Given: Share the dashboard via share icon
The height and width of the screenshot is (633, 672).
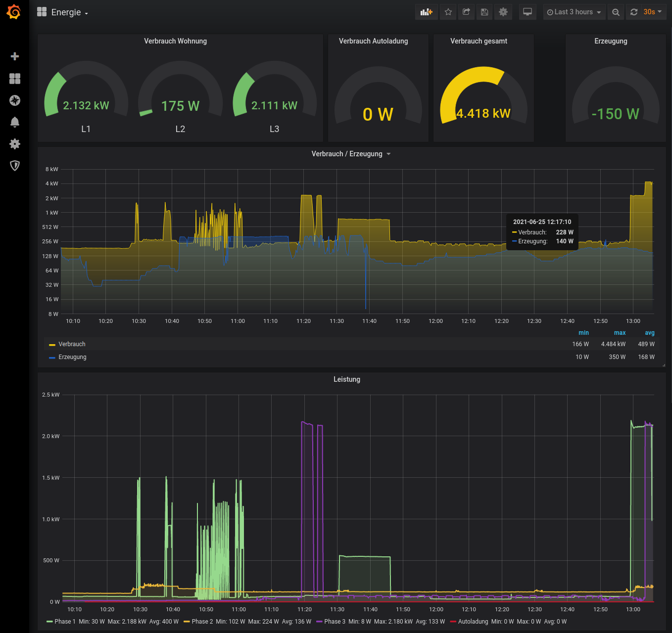Looking at the screenshot, I should pyautogui.click(x=466, y=12).
